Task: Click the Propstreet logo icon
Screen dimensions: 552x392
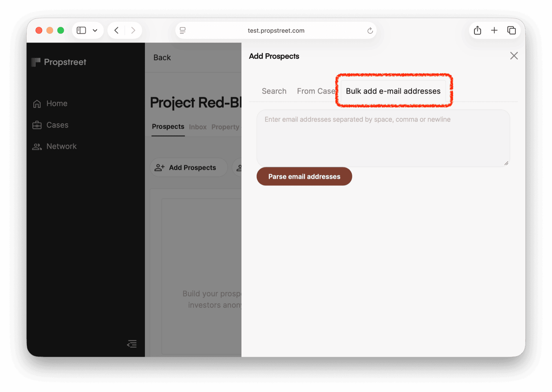Action: click(x=36, y=62)
